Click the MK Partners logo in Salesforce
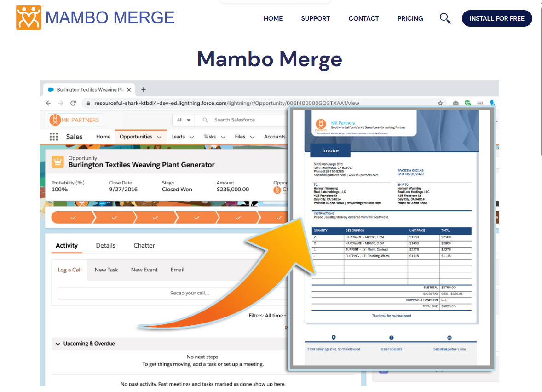The height and width of the screenshot is (392, 542). click(x=75, y=120)
